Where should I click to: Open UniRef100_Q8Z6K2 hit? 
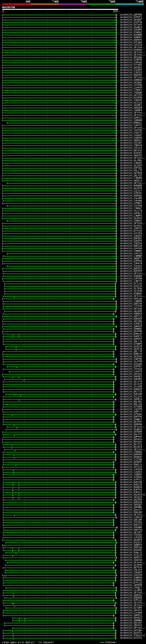131,67
